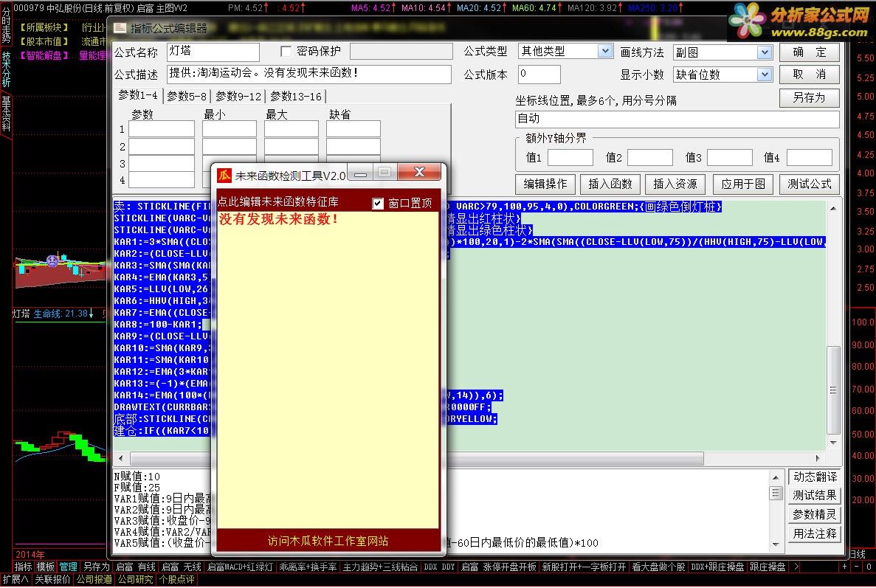Click the 坐标线位置 input field

point(677,119)
